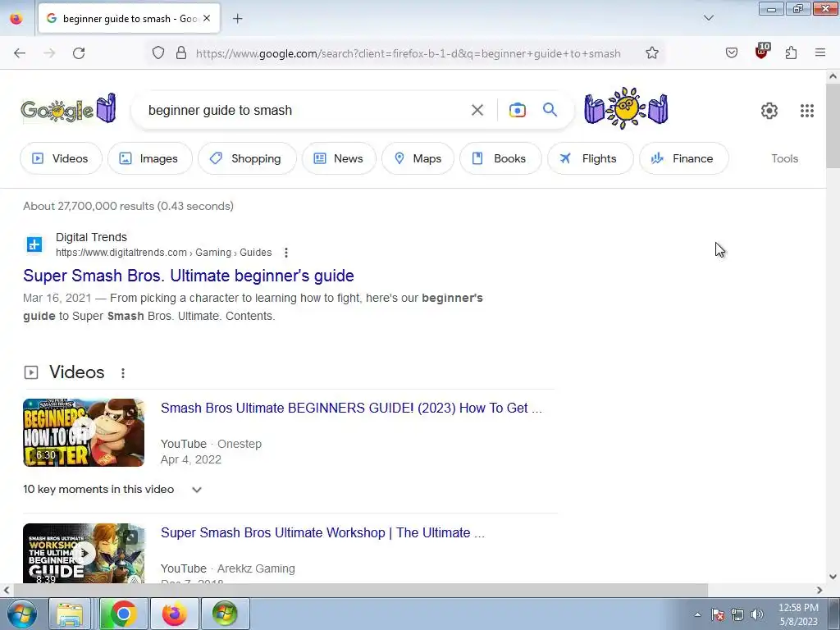Open the Google apps grid
The width and height of the screenshot is (840, 630).
807,111
